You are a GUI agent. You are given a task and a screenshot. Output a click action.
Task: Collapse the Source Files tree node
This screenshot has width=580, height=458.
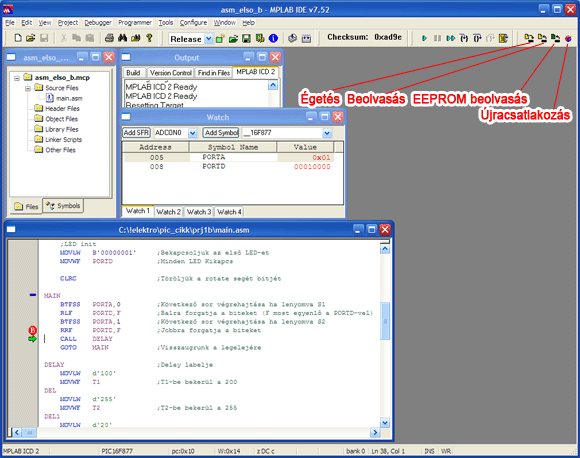pyautogui.click(x=28, y=88)
